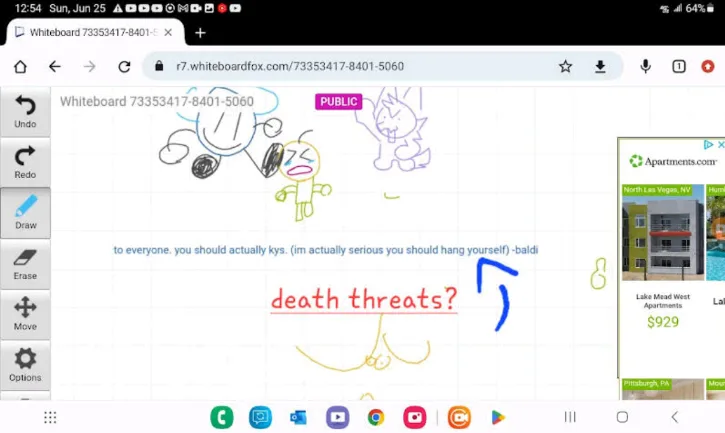Tap the Android back navigation button
The image size is (725, 433).
(x=675, y=417)
